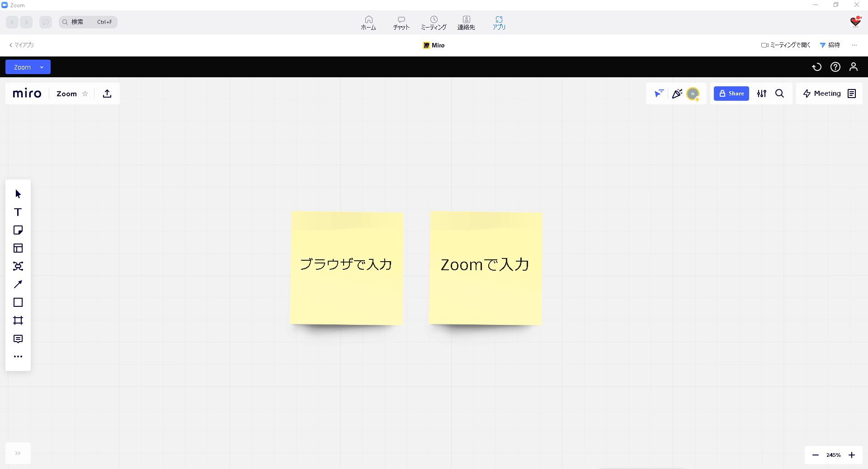
Task: Switch to the チャット tab
Action: click(x=401, y=23)
